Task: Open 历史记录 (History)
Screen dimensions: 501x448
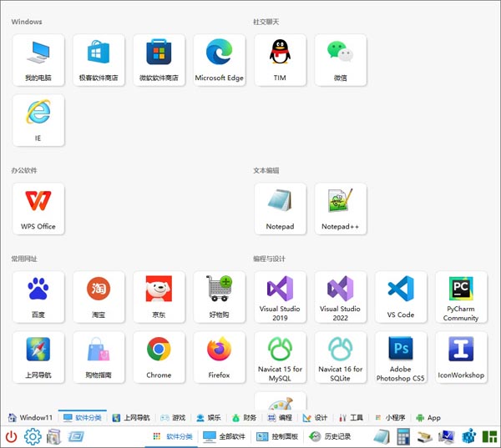Action: 330,436
